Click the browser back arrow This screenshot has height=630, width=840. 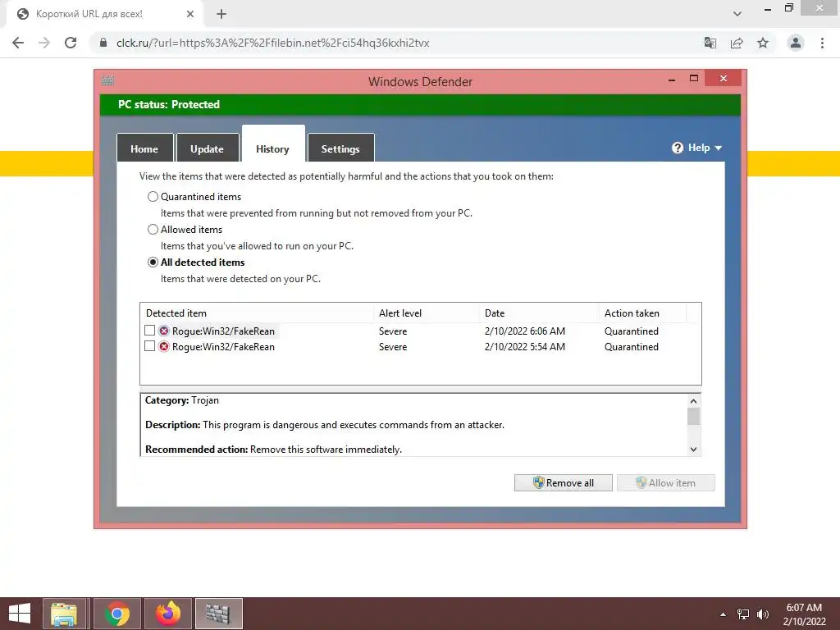(x=18, y=43)
